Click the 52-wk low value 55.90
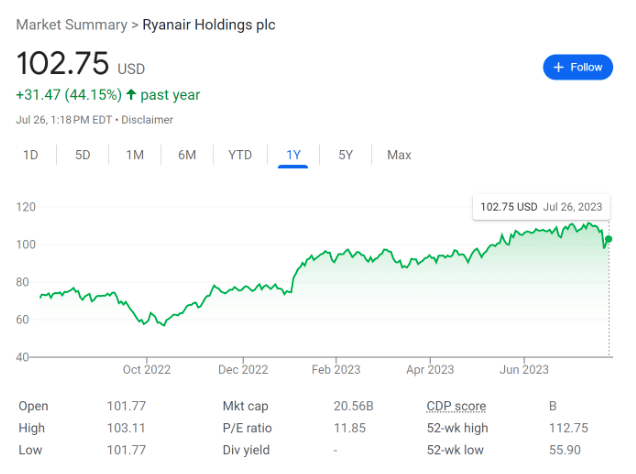Image resolution: width=636 pixels, height=474 pixels. click(565, 450)
